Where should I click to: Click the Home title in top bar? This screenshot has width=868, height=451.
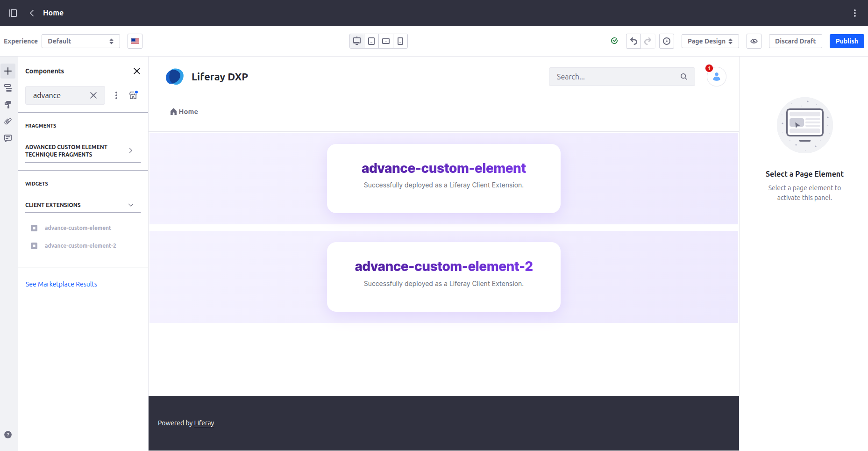pyautogui.click(x=53, y=13)
